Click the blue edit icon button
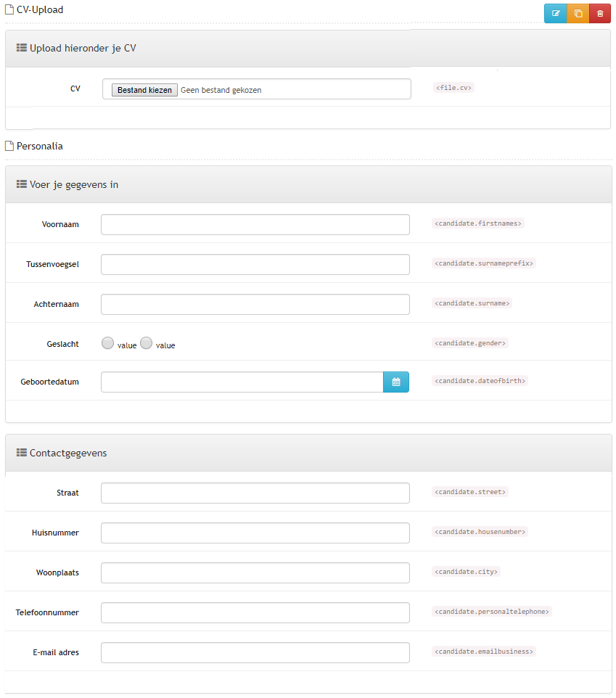This screenshot has height=698, width=616. (556, 13)
